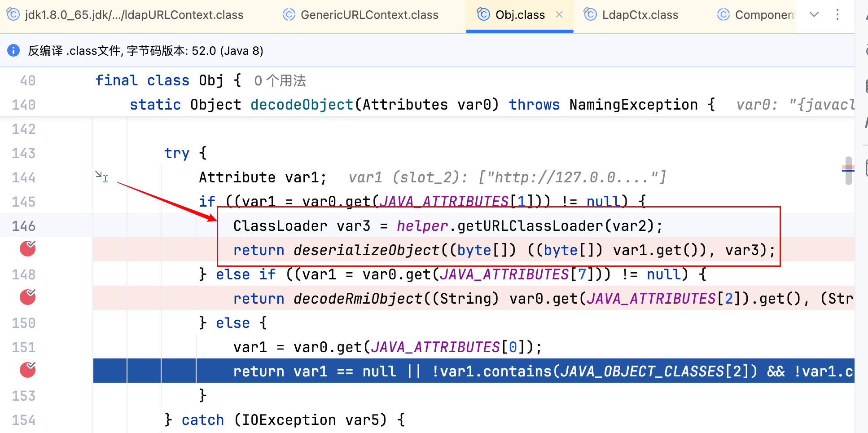Click the decodeObject method name in sticky header

(x=302, y=105)
